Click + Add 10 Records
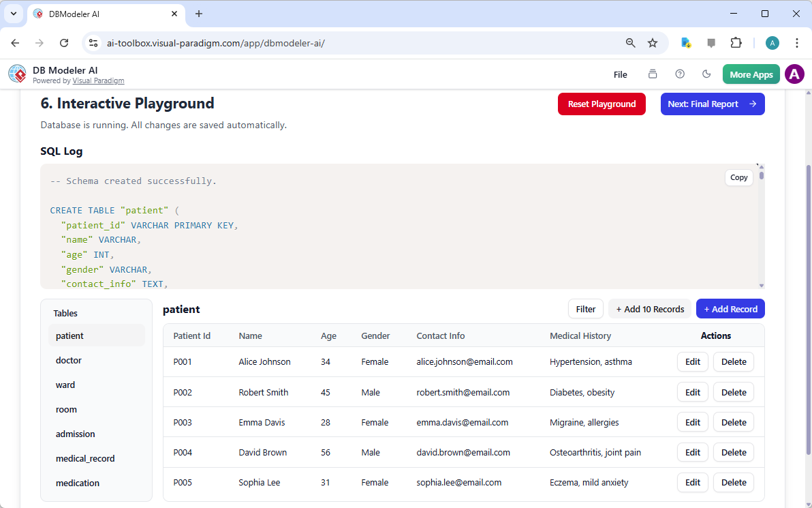The height and width of the screenshot is (508, 812). [649, 308]
